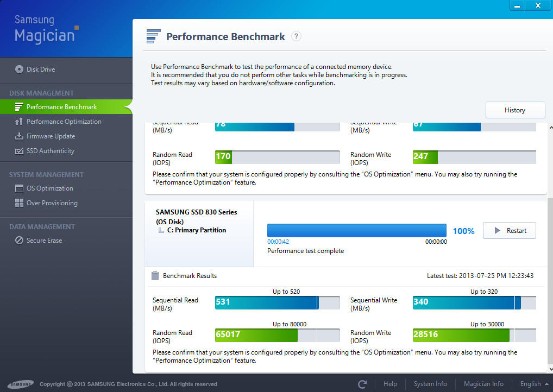The height and width of the screenshot is (392, 553).
Task: Click the Random Write 28516 result bar
Action: tap(474, 335)
